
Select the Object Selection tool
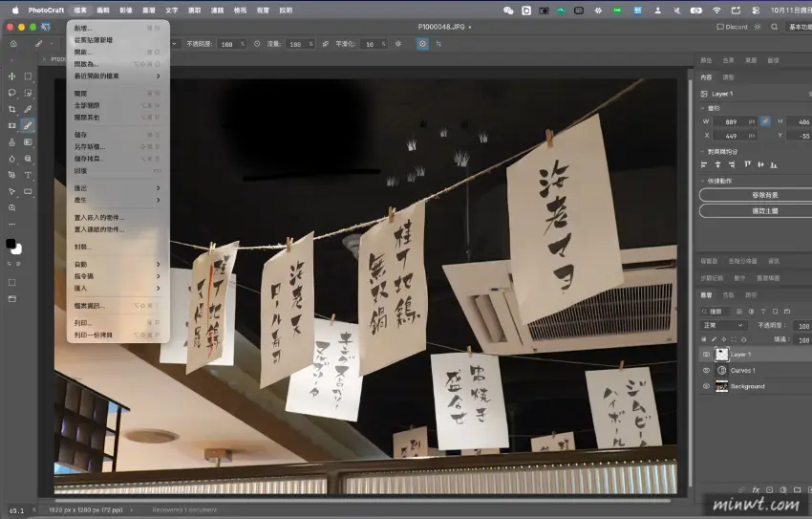click(28, 93)
